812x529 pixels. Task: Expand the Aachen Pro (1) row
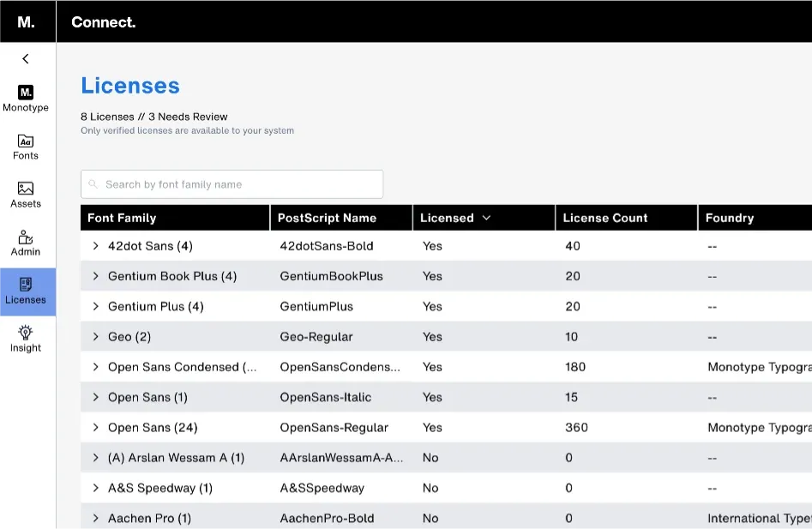click(x=95, y=518)
